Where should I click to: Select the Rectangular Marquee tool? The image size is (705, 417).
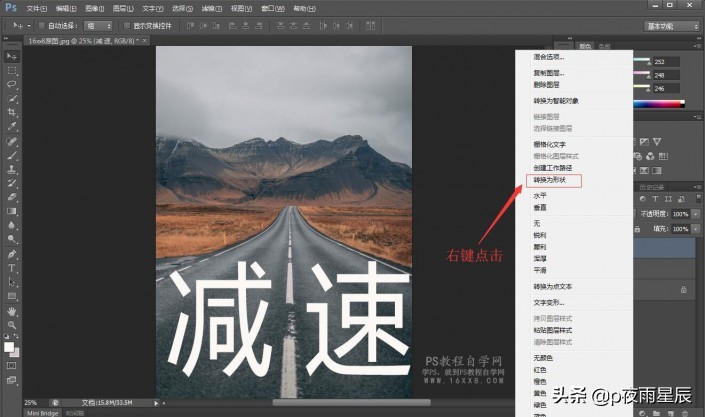(x=12, y=71)
